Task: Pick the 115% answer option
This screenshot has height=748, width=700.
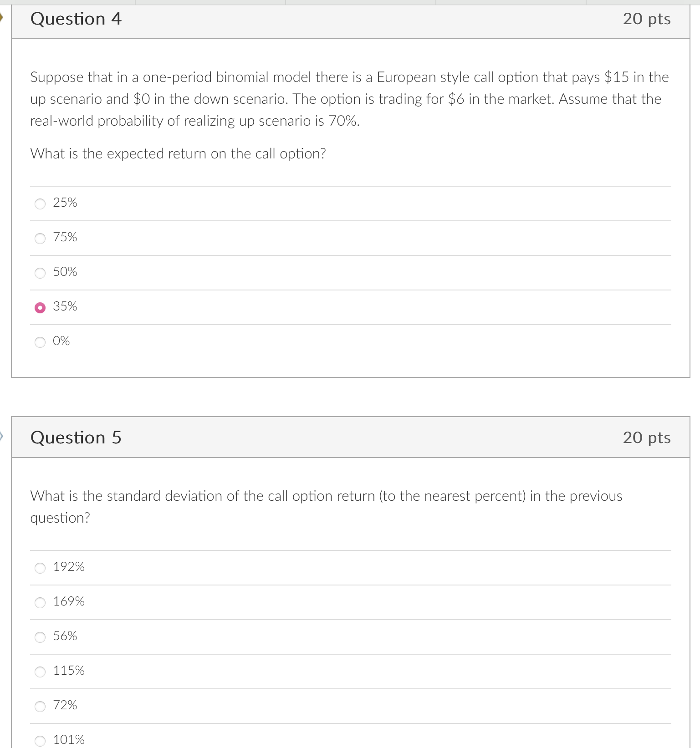Action: (40, 671)
